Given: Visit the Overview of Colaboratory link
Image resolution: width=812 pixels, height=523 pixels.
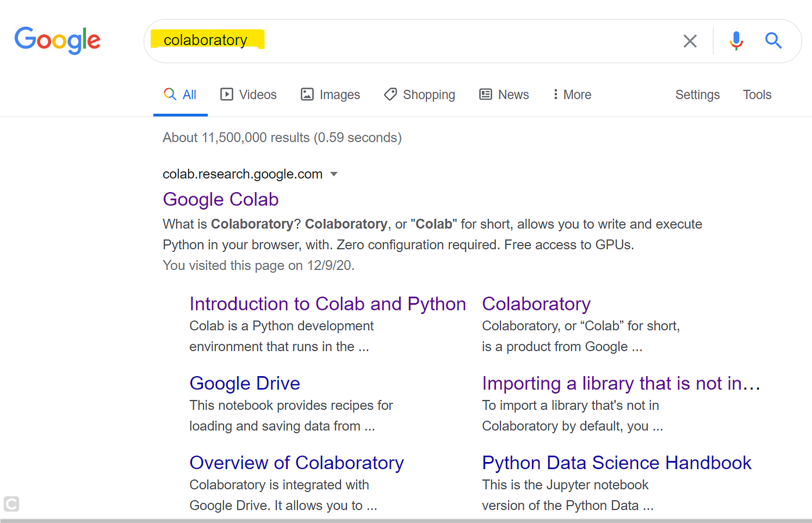Looking at the screenshot, I should (x=296, y=463).
